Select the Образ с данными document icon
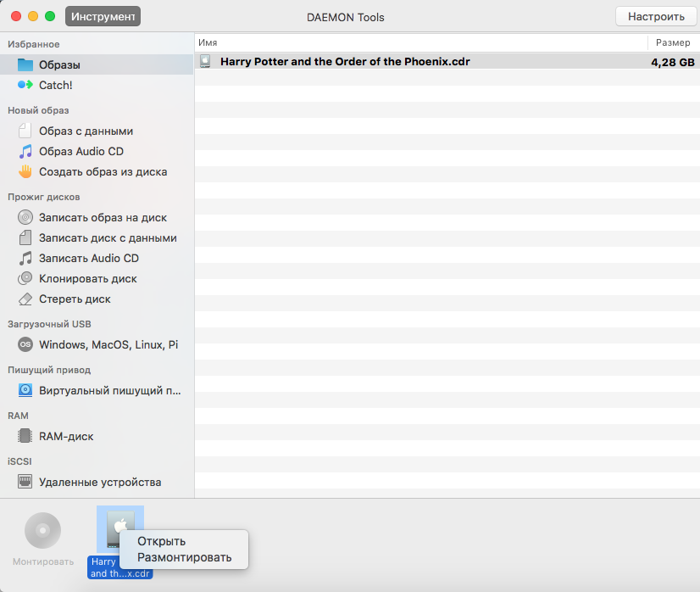The height and width of the screenshot is (592, 700). pyautogui.click(x=25, y=131)
